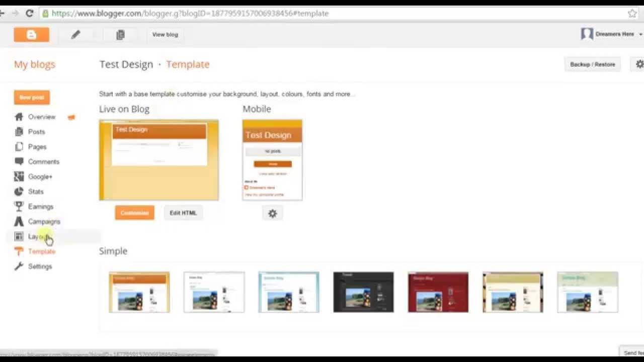Image resolution: width=644 pixels, height=362 pixels.
Task: Open Overview in the sidebar
Action: (42, 117)
